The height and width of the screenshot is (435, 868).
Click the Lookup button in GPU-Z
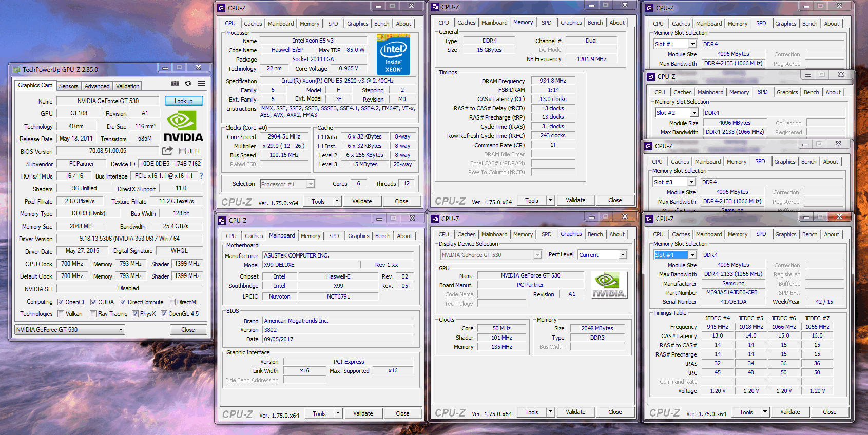(x=184, y=101)
